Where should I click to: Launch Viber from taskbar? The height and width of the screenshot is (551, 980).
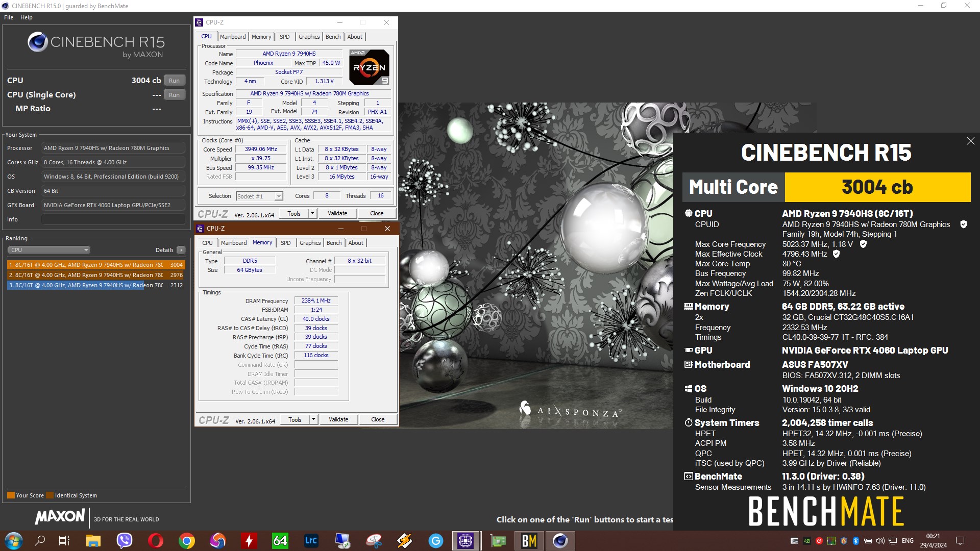pos(124,541)
